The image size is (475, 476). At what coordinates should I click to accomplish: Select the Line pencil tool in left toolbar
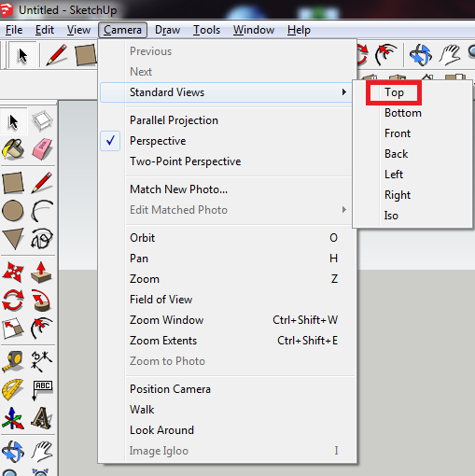[x=42, y=183]
